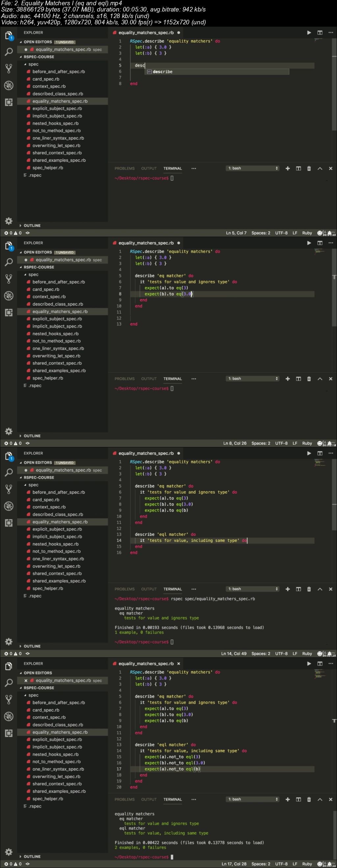Click 'Ln 5, Col 7' cursor position indicator

pyautogui.click(x=236, y=233)
